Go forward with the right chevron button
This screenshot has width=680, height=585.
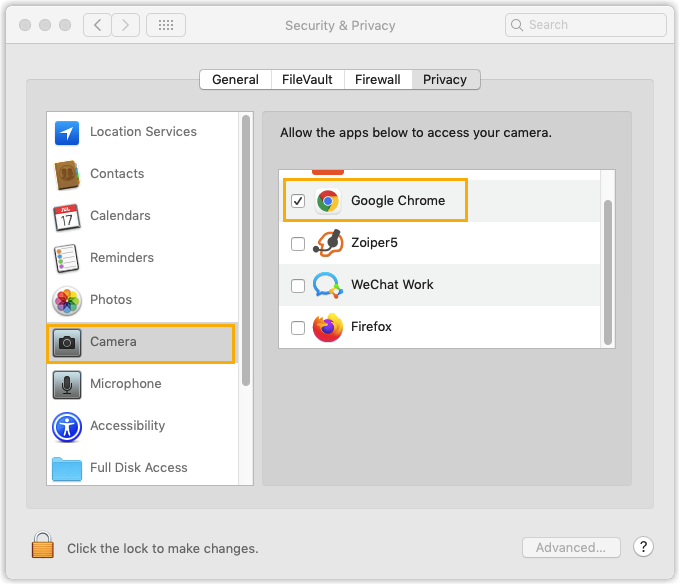pyautogui.click(x=126, y=25)
